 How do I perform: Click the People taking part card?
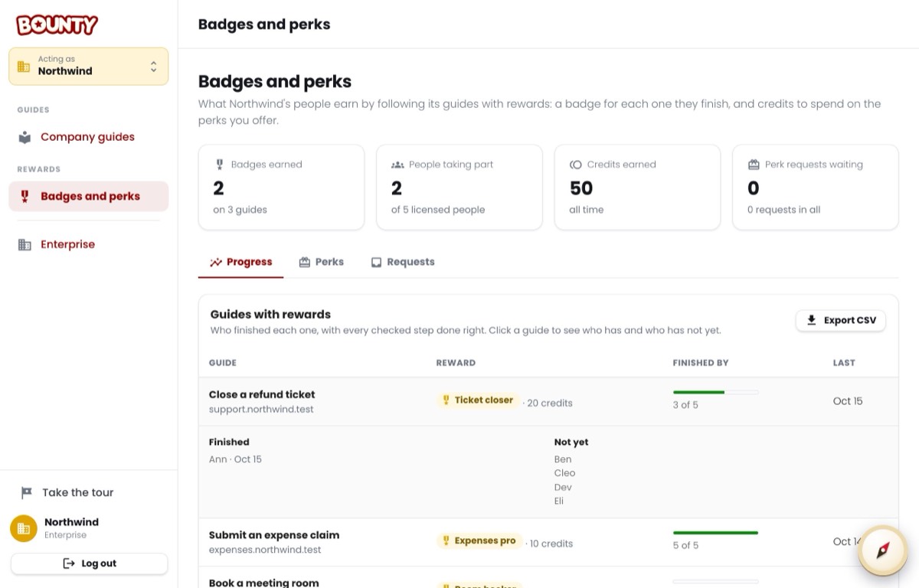click(459, 188)
